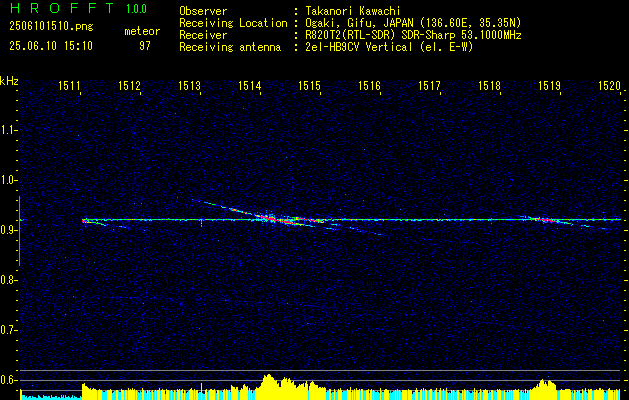629x400 pixels.
Task: Click the 0.8 kHz frequency label
Action: click(x=8, y=280)
